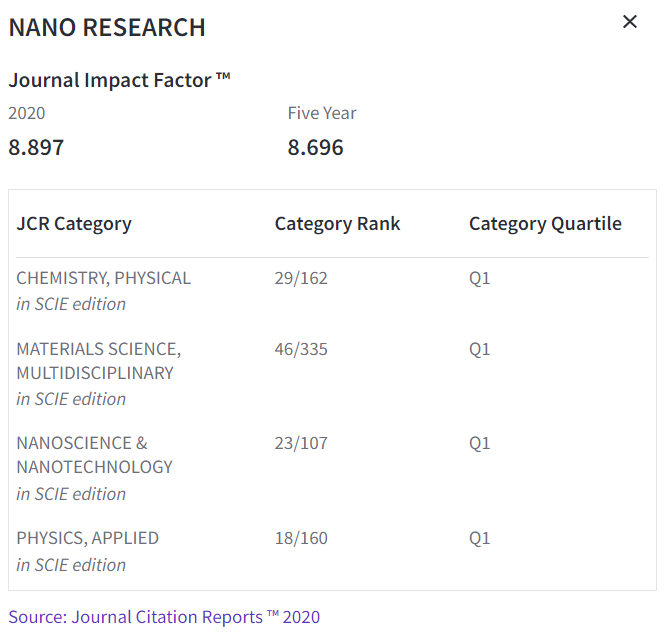Click the 23/107 category rank
667x634 pixels.
pyautogui.click(x=301, y=443)
